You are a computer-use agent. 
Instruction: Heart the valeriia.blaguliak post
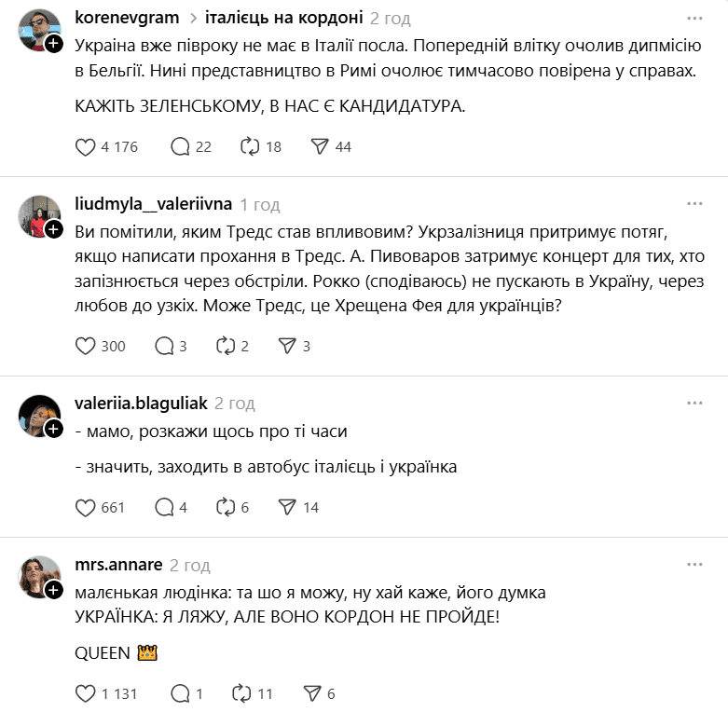tap(86, 507)
